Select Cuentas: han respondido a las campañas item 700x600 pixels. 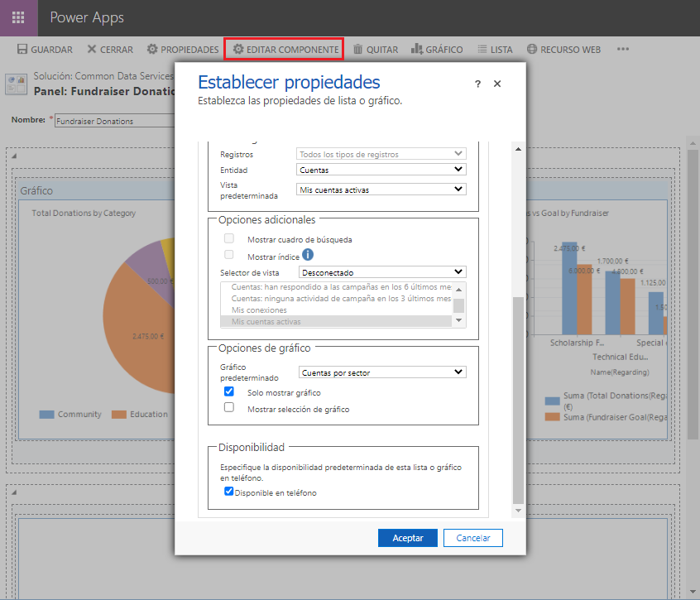(x=336, y=286)
